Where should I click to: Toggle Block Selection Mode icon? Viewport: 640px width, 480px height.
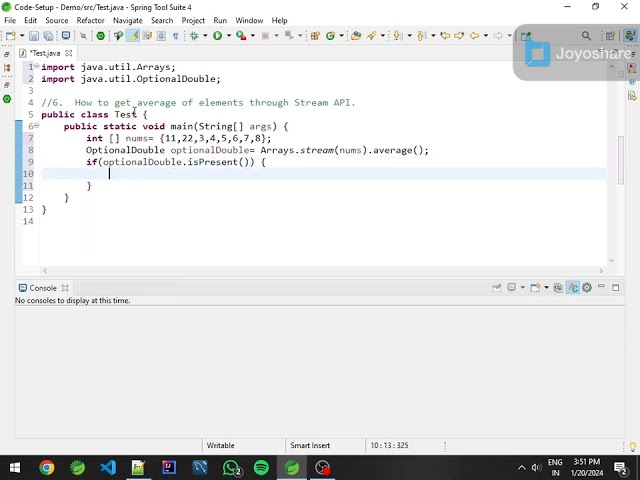tap(161, 36)
